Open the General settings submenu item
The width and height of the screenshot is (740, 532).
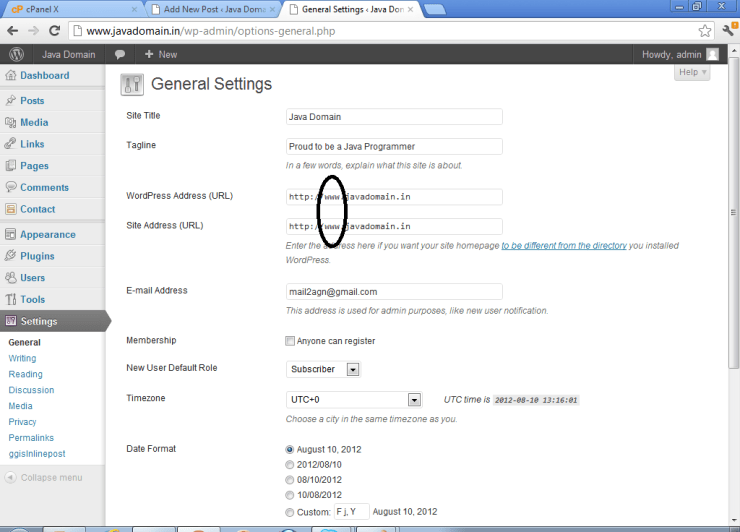(x=25, y=342)
